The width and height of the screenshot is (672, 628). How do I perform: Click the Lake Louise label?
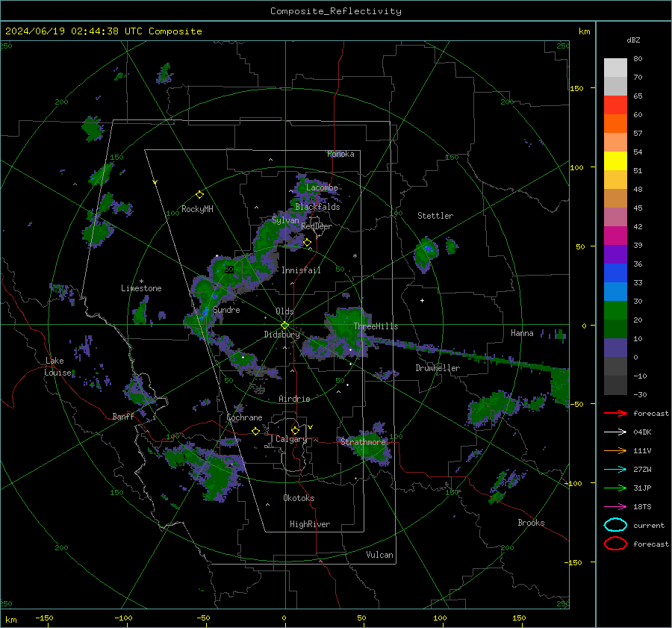click(x=57, y=367)
